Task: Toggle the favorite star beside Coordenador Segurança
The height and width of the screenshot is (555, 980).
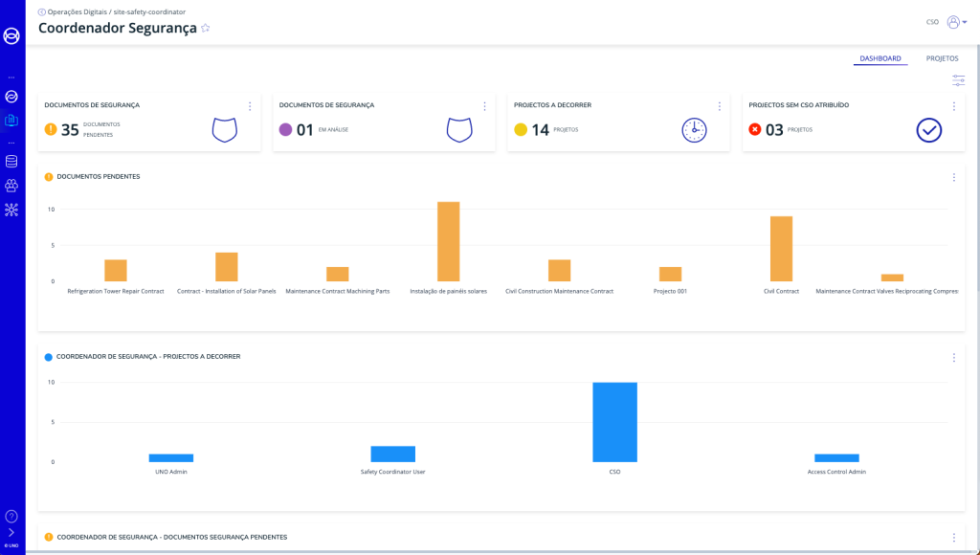Action: pos(206,29)
